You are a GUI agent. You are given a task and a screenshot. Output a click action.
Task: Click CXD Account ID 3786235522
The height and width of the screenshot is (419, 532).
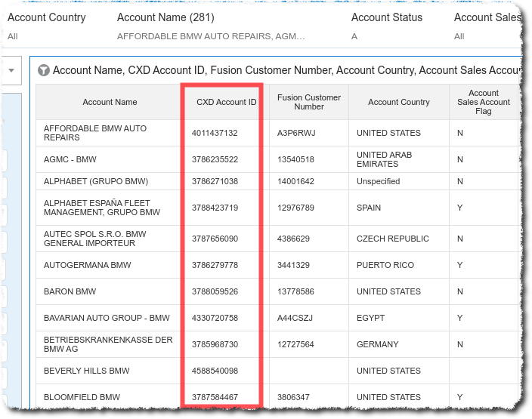click(x=215, y=159)
